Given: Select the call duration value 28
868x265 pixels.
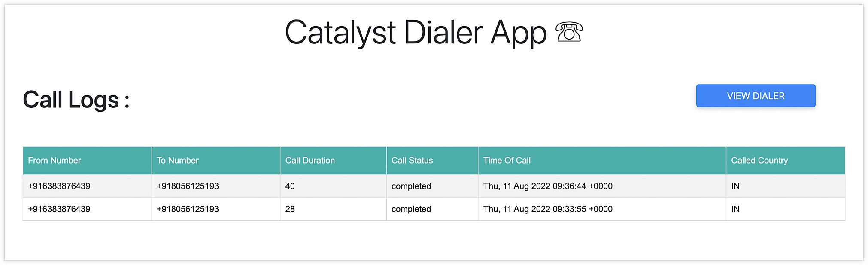Looking at the screenshot, I should pos(290,209).
